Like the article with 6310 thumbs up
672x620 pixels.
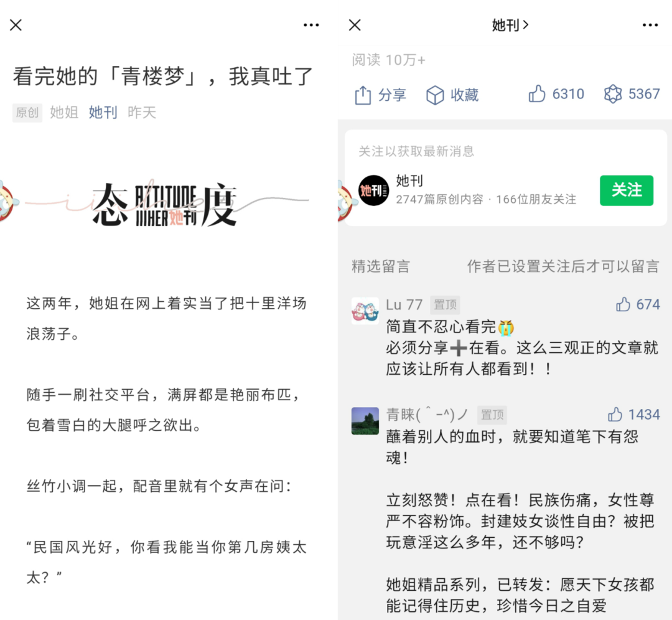tap(536, 93)
